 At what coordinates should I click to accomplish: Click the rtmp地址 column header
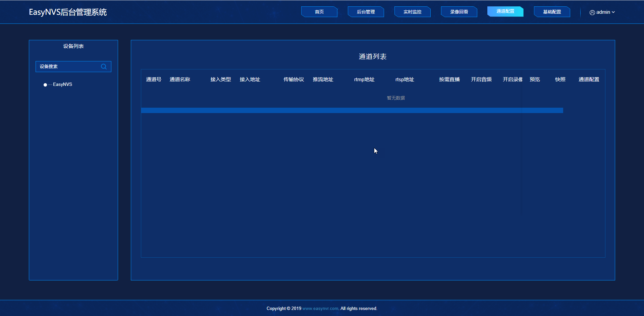tap(364, 80)
